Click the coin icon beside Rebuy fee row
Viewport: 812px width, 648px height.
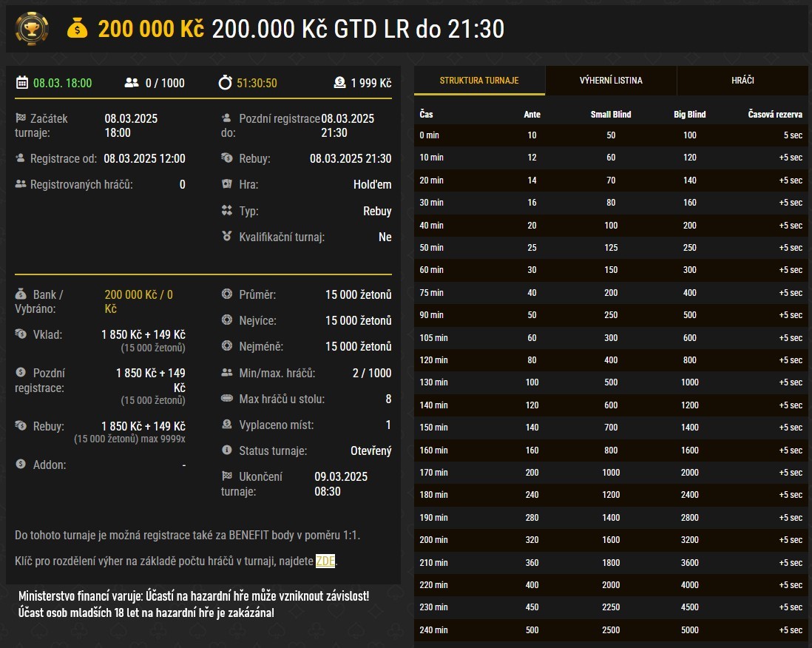pos(21,425)
